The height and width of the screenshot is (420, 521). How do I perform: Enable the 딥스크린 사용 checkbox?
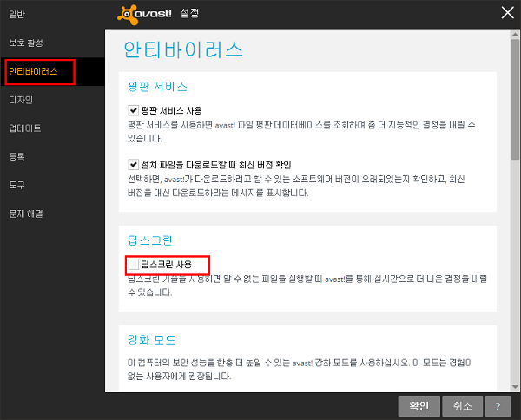133,263
